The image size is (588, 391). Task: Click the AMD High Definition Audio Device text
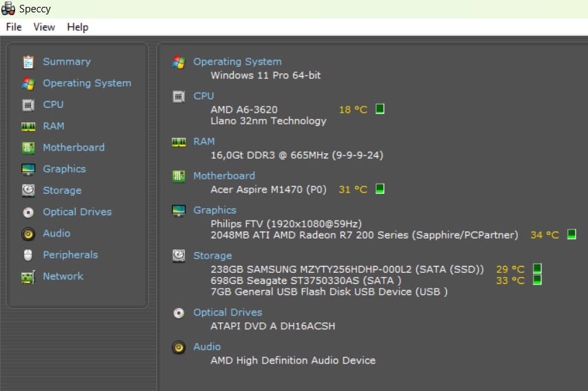coord(293,361)
